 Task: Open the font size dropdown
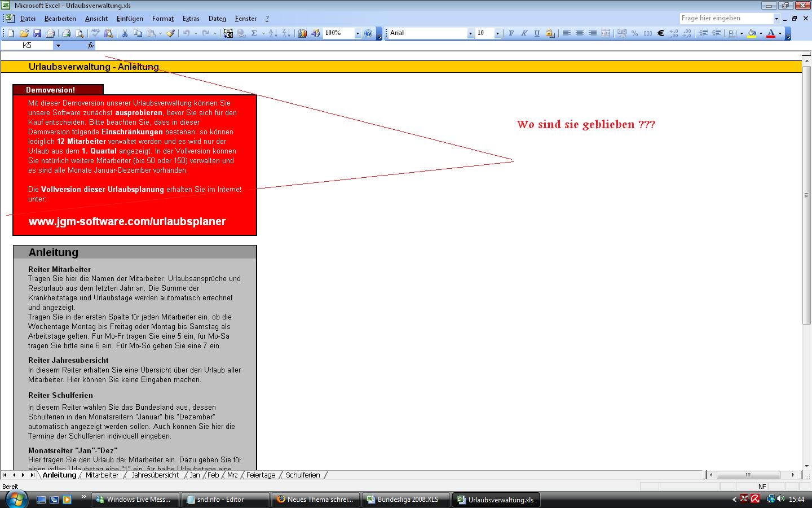497,33
